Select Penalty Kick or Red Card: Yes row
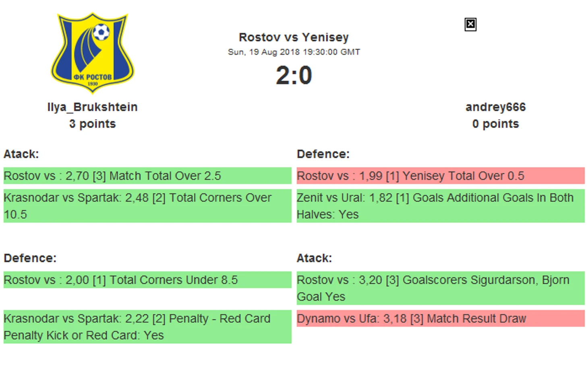The width and height of the screenshot is (588, 386). (x=147, y=327)
